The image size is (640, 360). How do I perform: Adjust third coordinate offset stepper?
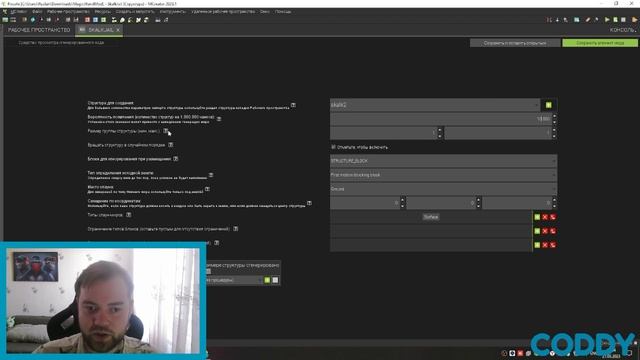point(554,203)
